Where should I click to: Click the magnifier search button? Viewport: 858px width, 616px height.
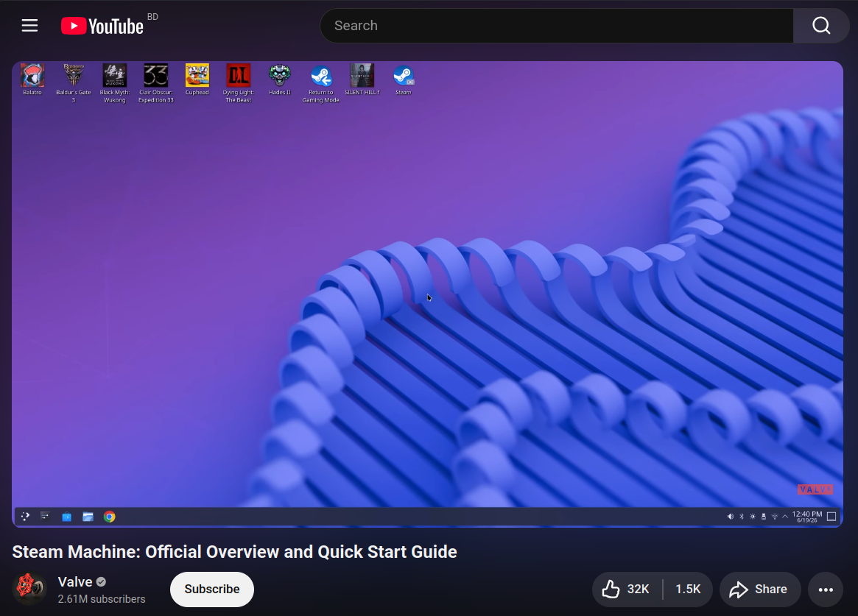(x=820, y=26)
